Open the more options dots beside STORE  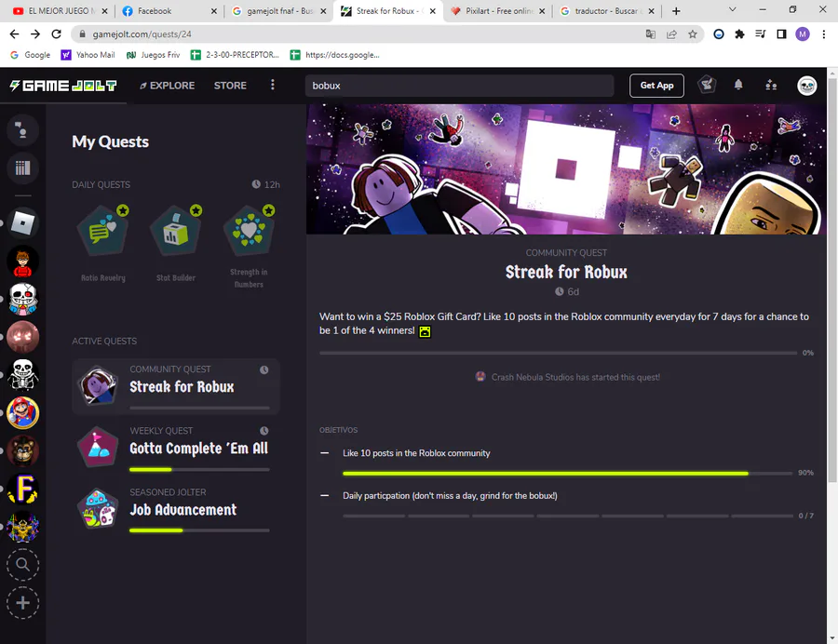273,85
